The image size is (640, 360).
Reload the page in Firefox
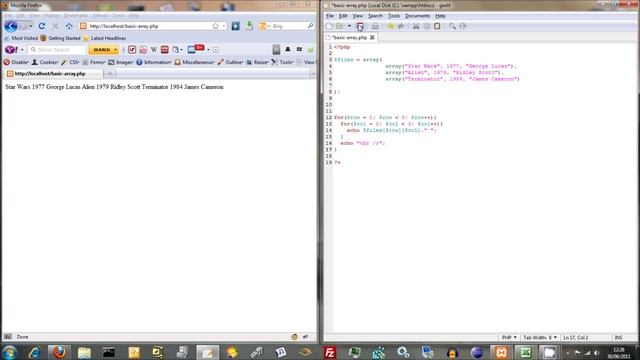pyautogui.click(x=42, y=26)
